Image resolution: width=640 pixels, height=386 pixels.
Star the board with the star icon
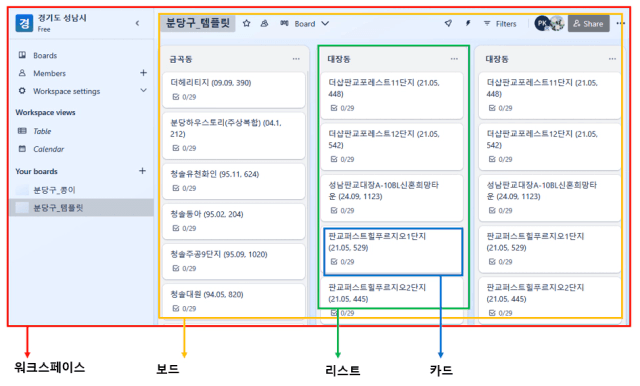[x=246, y=23]
